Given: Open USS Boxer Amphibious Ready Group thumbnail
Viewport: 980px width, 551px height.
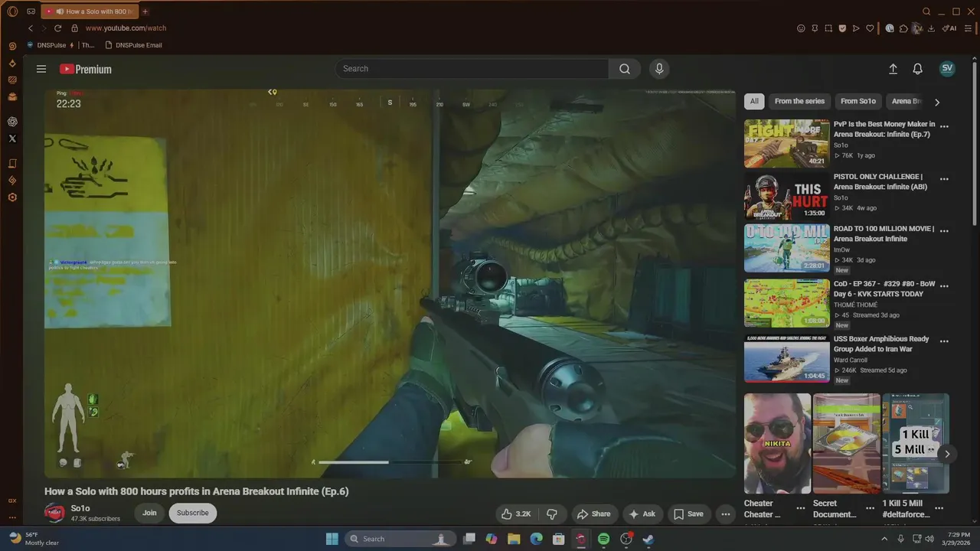Looking at the screenshot, I should coord(787,359).
